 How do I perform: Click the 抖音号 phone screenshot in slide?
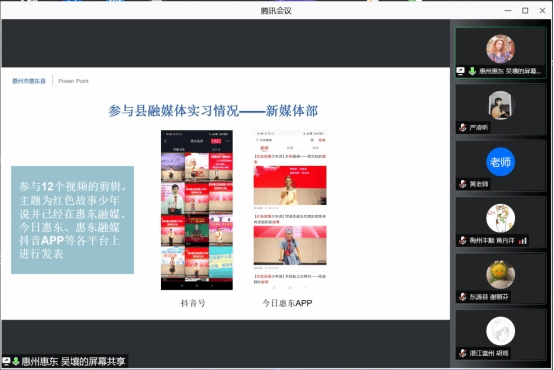tap(197, 210)
